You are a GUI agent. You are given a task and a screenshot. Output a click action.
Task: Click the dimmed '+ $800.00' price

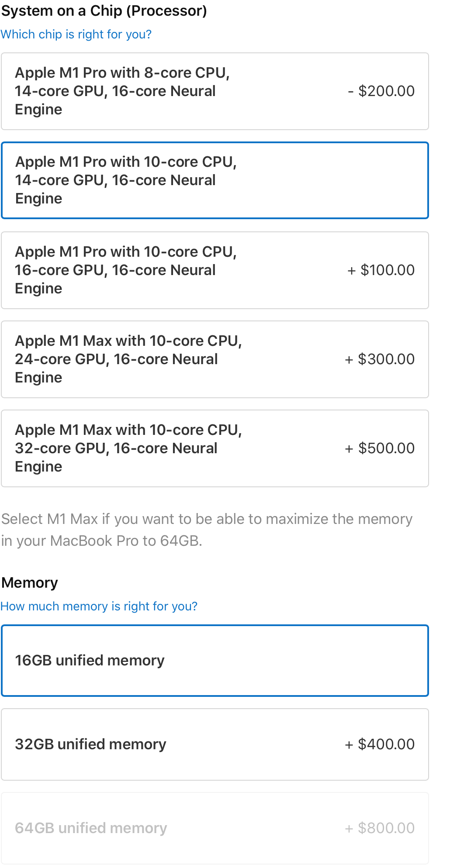tap(380, 828)
